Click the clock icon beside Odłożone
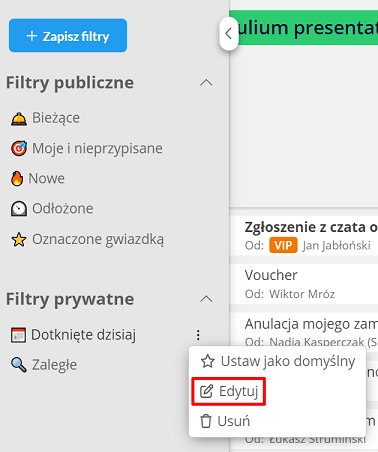 (x=19, y=209)
